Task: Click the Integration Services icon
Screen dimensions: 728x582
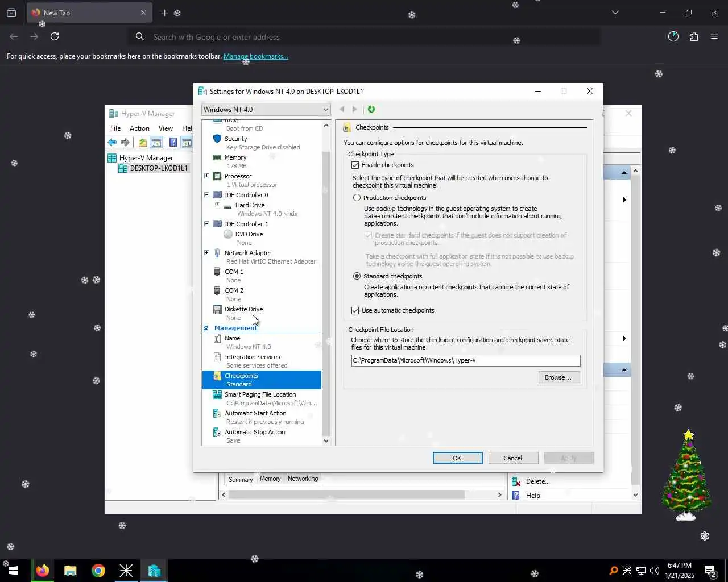Action: point(217,357)
